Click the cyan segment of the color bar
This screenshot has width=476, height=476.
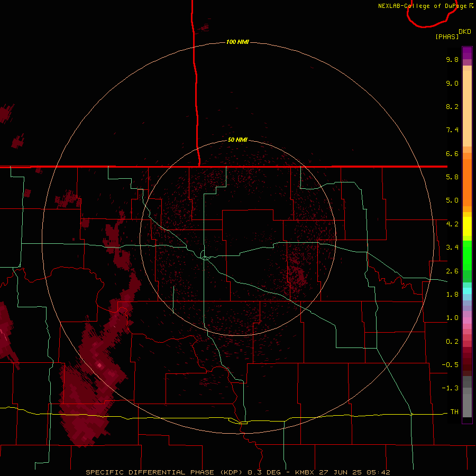click(467, 291)
